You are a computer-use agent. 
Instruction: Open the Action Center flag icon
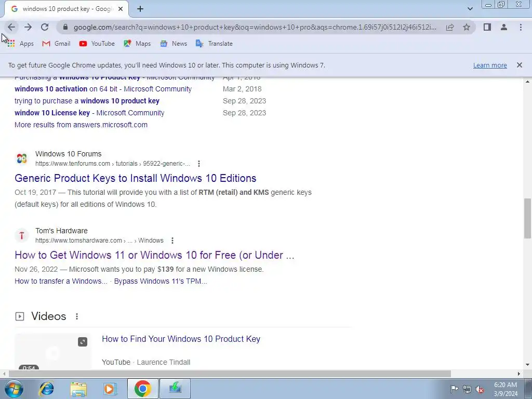(454, 389)
